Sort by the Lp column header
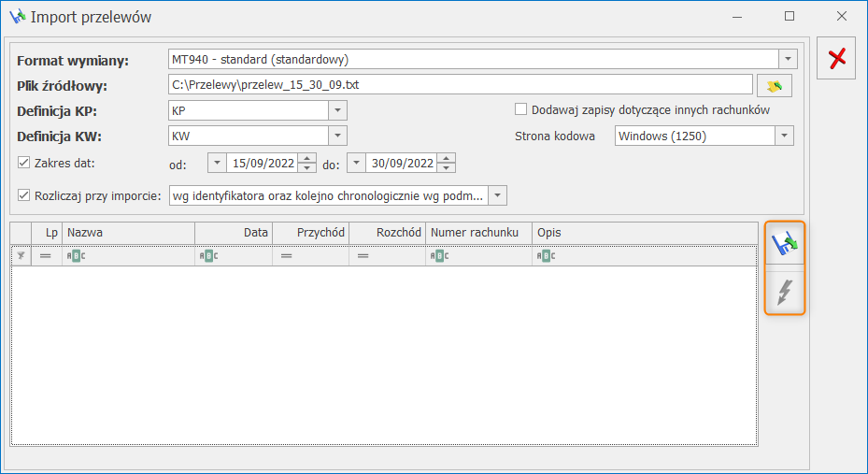868x474 pixels. point(47,233)
